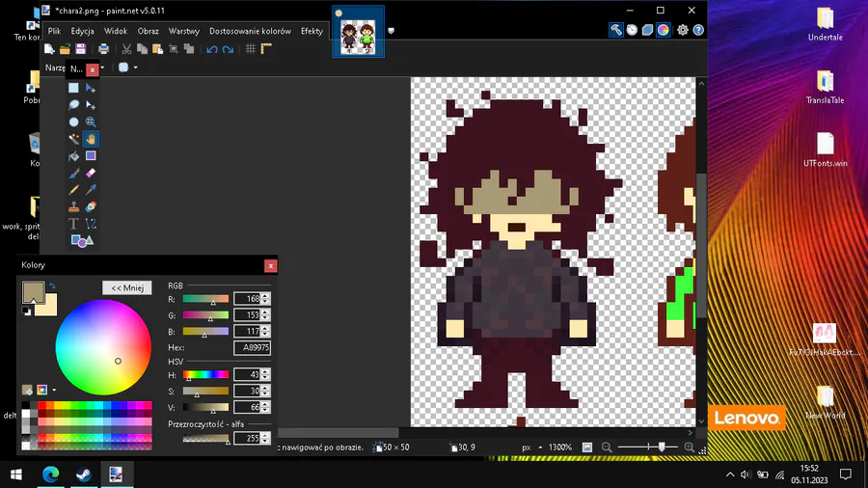Viewport: 868px width, 488px height.
Task: Open the Obraz menu
Action: (148, 31)
